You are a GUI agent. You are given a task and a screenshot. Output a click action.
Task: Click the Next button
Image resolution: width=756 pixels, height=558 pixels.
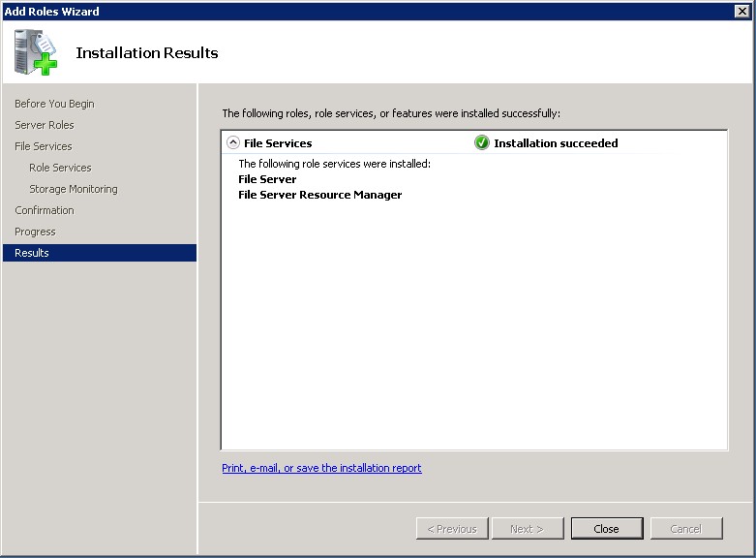[x=527, y=529]
